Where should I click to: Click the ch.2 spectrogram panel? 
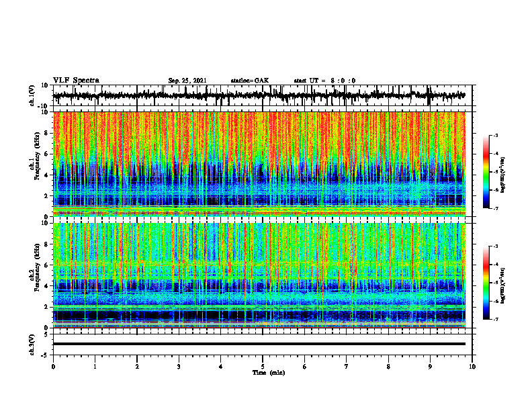(x=259, y=275)
